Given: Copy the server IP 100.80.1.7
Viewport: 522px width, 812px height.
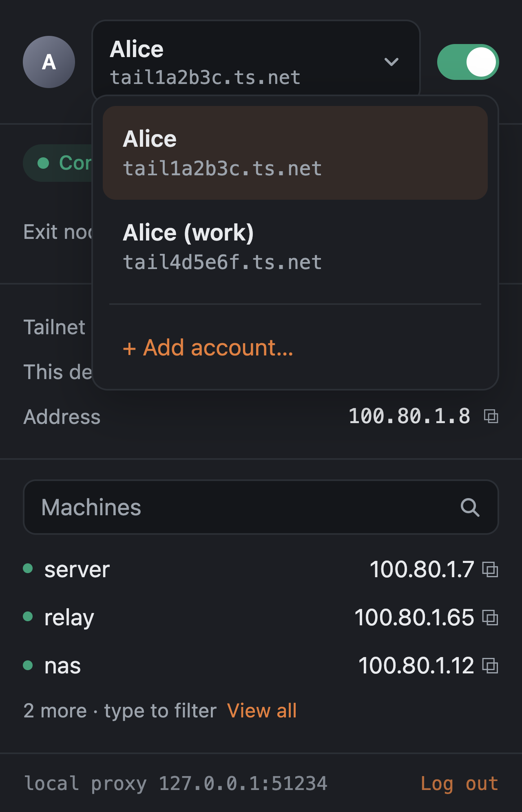Looking at the screenshot, I should 490,569.
